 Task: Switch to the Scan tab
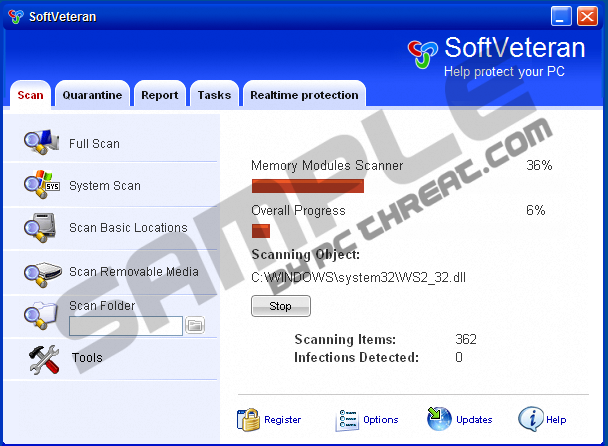coord(30,95)
